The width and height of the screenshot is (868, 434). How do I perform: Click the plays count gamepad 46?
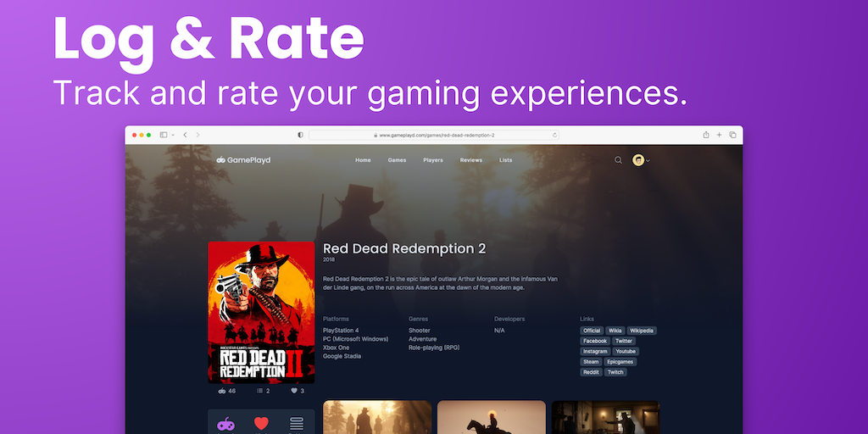[226, 391]
